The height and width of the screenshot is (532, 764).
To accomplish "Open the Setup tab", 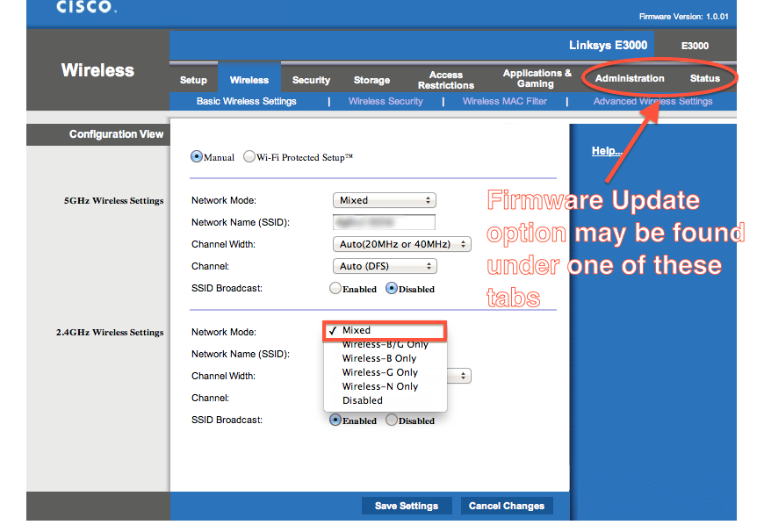I will tap(193, 80).
